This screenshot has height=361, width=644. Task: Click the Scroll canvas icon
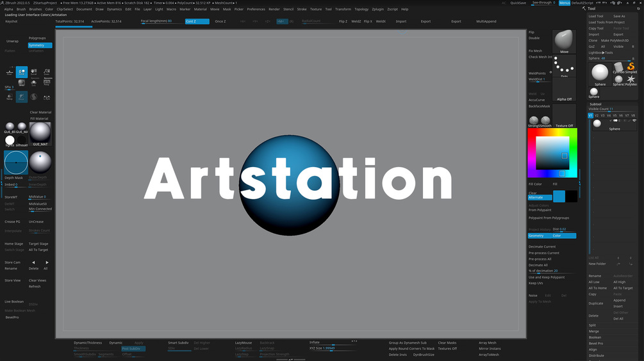(34, 72)
